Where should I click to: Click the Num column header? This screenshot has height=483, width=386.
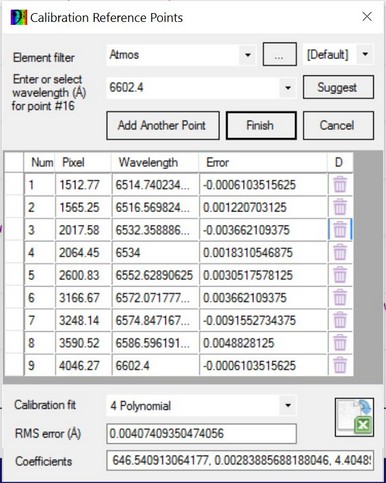(x=40, y=163)
